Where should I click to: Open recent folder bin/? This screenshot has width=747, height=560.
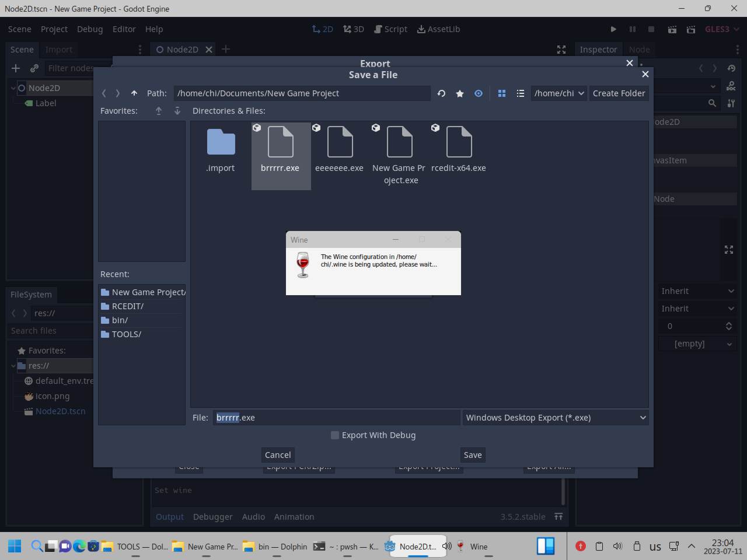coord(142,320)
